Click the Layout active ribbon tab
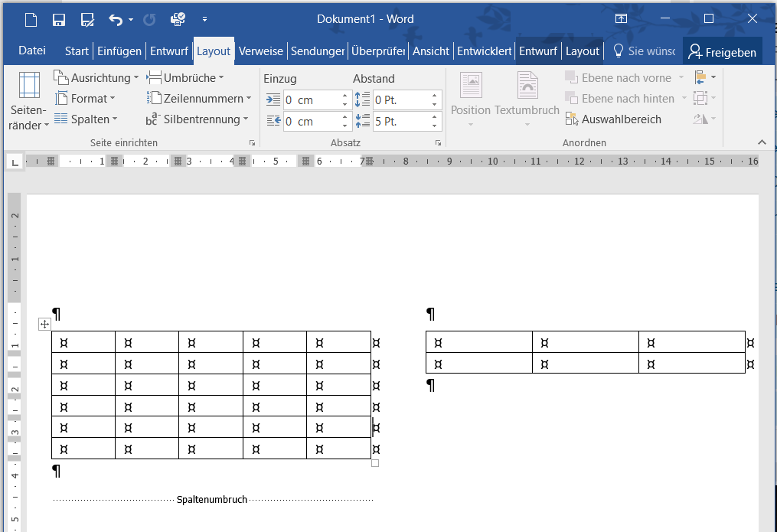This screenshot has height=532, width=777. pyautogui.click(x=214, y=51)
